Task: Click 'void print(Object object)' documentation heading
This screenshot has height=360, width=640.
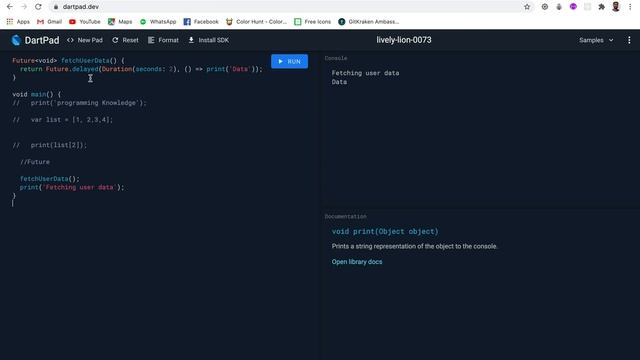Action: tap(385, 231)
